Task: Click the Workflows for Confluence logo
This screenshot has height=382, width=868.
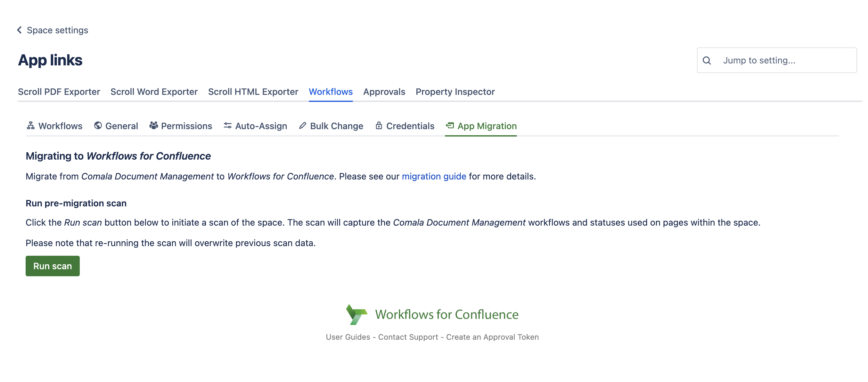Action: [356, 314]
